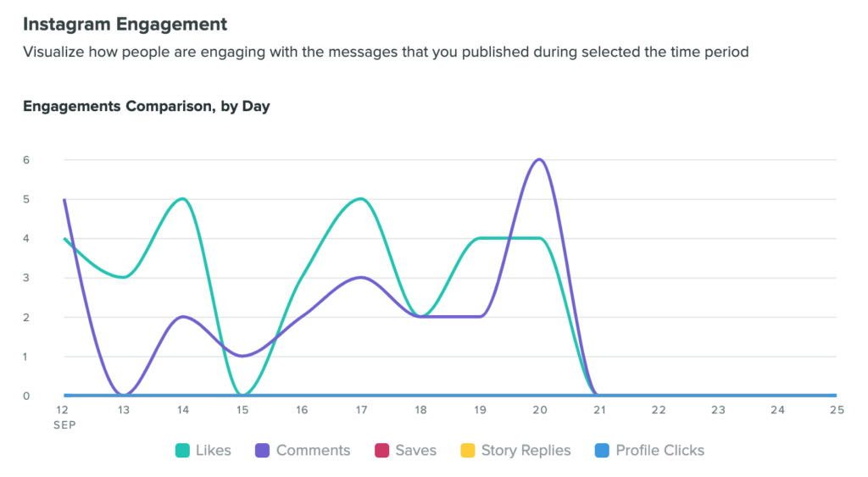Click the Instagram Engagement heading
The image size is (868, 477).
point(125,23)
